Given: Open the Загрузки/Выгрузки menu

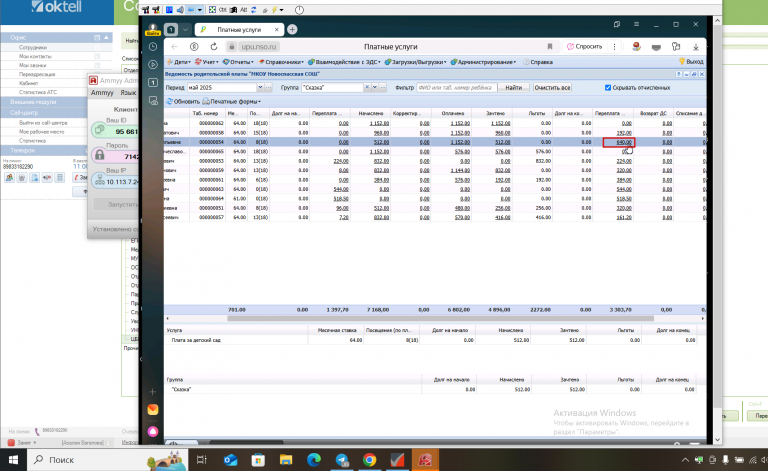Looking at the screenshot, I should coord(415,62).
